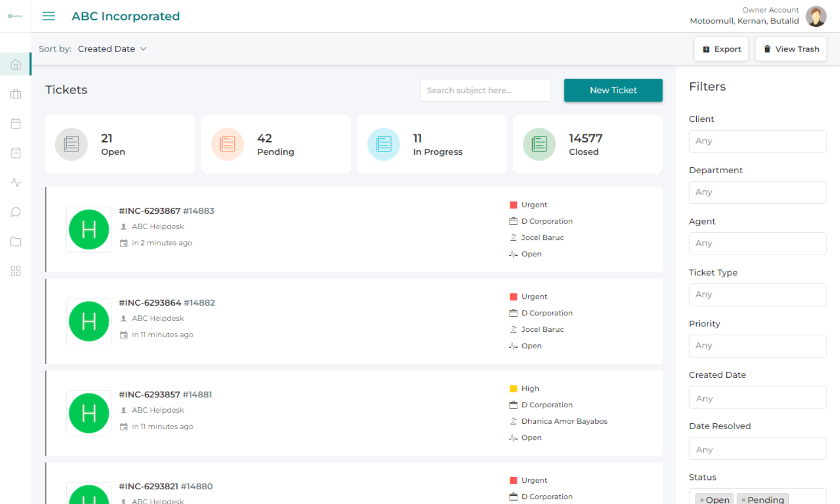Expand the Sort by Created Date dropdown
The height and width of the screenshot is (504, 840).
click(112, 49)
